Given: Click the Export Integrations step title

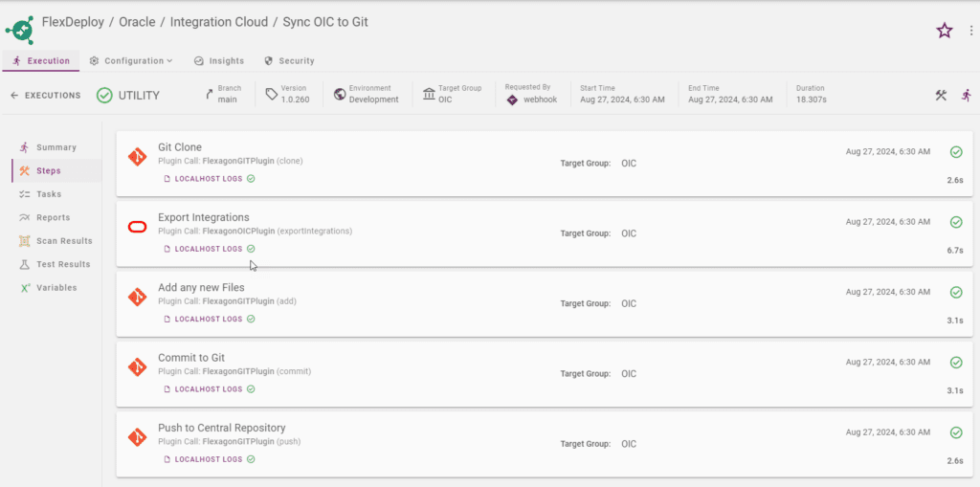Looking at the screenshot, I should [x=204, y=217].
